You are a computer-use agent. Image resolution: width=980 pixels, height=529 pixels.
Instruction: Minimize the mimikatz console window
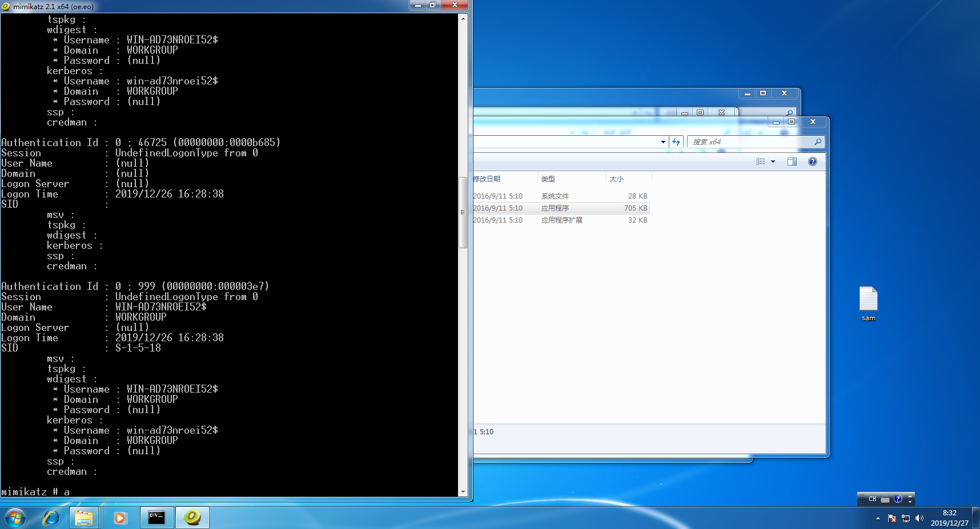coord(417,5)
